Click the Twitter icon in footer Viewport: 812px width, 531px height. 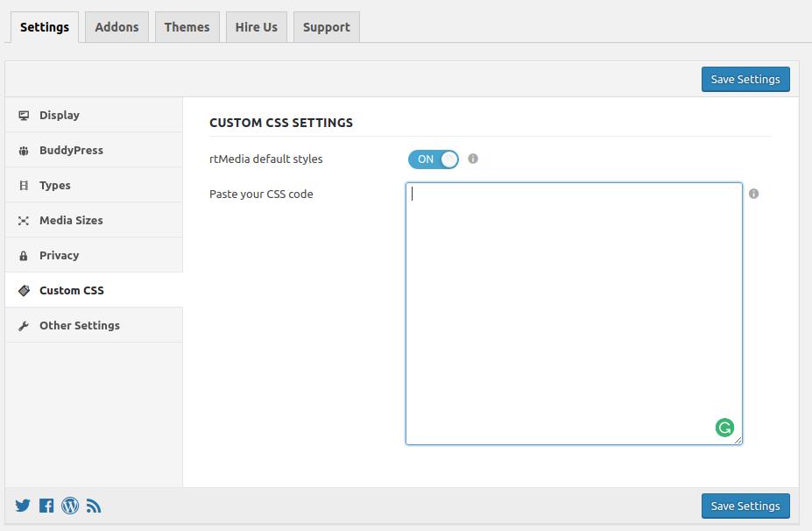[x=23, y=506]
